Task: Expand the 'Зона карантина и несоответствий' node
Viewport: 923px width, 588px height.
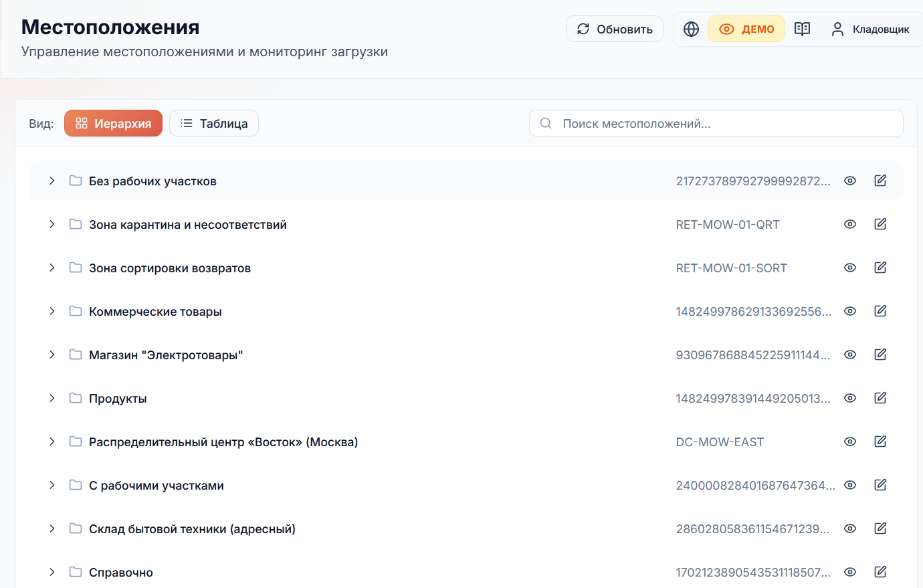Action: [52, 224]
